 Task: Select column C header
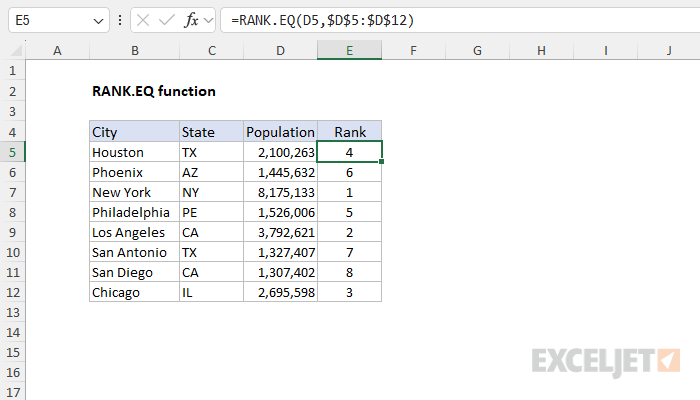click(x=212, y=50)
